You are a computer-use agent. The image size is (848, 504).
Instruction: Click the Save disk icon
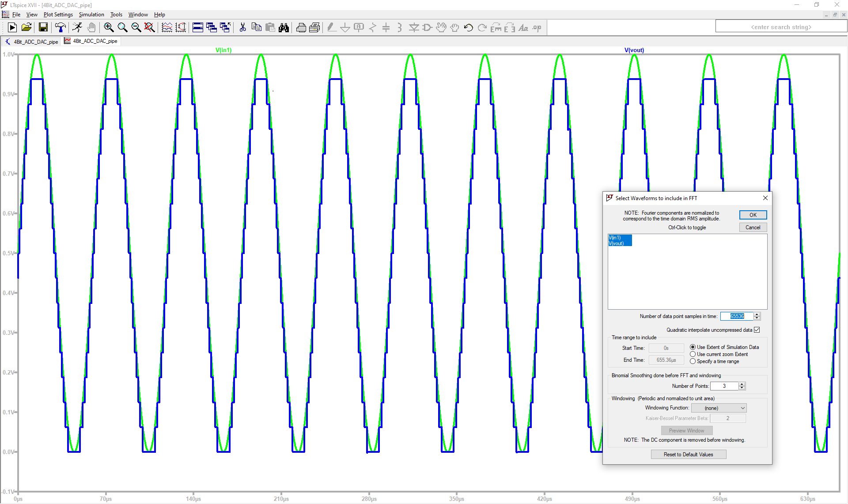[43, 28]
